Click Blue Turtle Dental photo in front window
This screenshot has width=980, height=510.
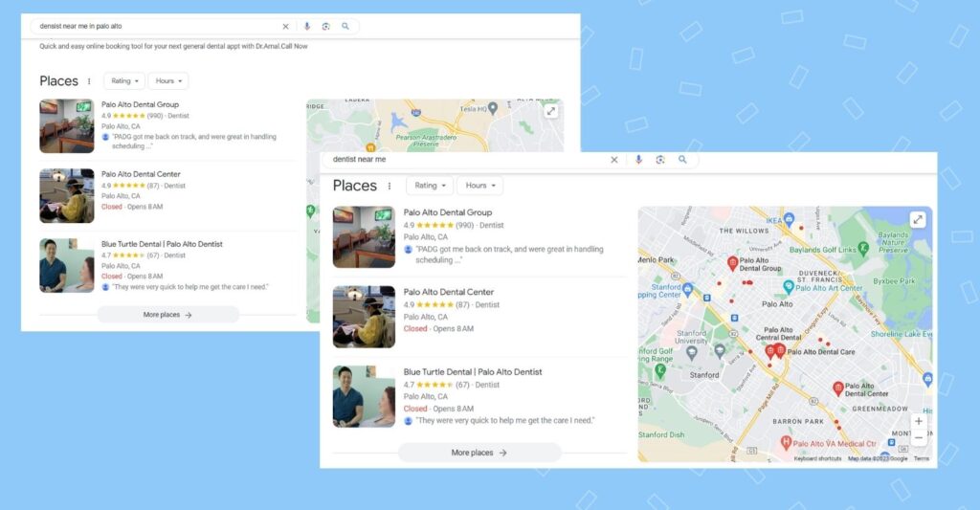(x=364, y=396)
